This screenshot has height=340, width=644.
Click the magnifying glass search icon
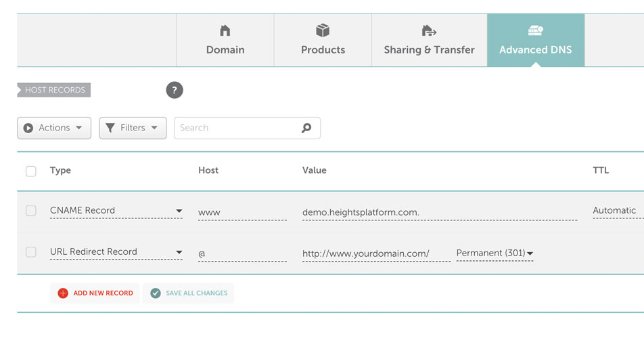coord(306,128)
